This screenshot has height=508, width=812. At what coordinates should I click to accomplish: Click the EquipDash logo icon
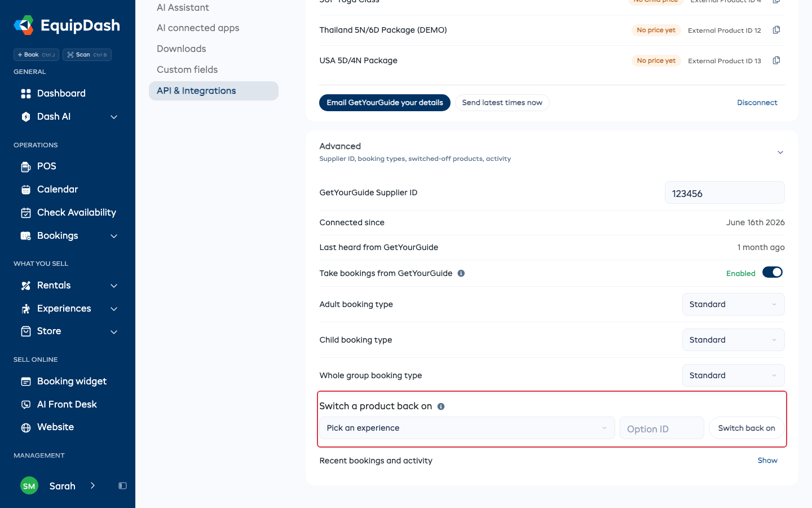[24, 25]
